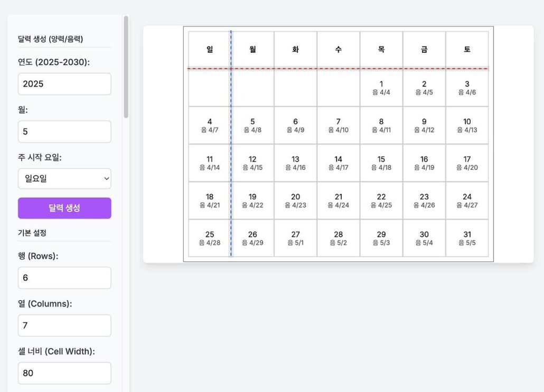The width and height of the screenshot is (544, 392).
Task: Click the red dashed horizontal guide line
Action: pos(338,69)
